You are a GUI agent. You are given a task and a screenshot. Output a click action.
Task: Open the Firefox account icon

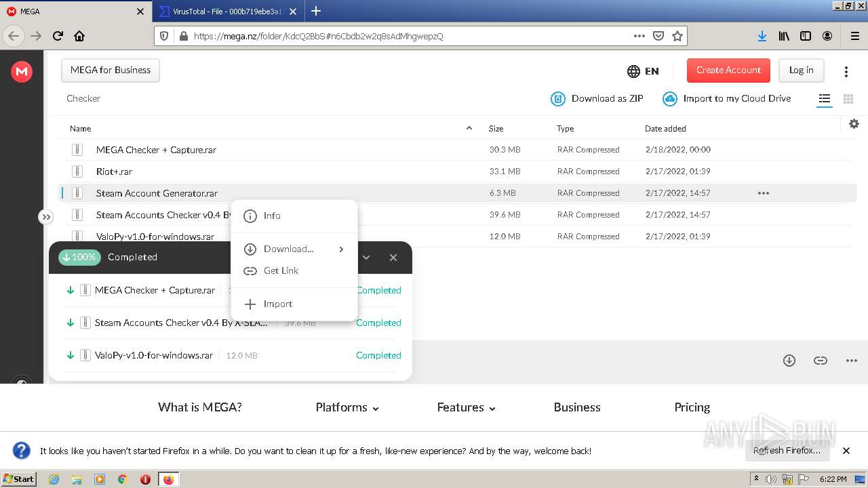pos(827,36)
